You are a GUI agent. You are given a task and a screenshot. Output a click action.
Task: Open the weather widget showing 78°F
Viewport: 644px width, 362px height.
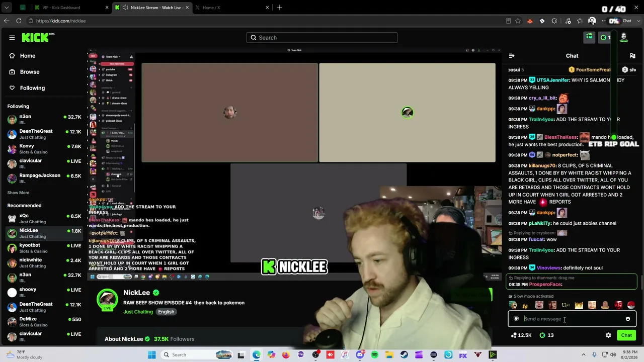click(x=24, y=355)
